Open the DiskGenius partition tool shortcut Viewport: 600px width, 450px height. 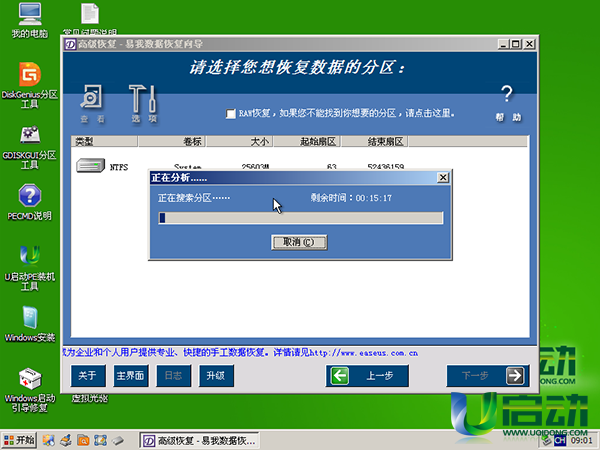(30, 76)
